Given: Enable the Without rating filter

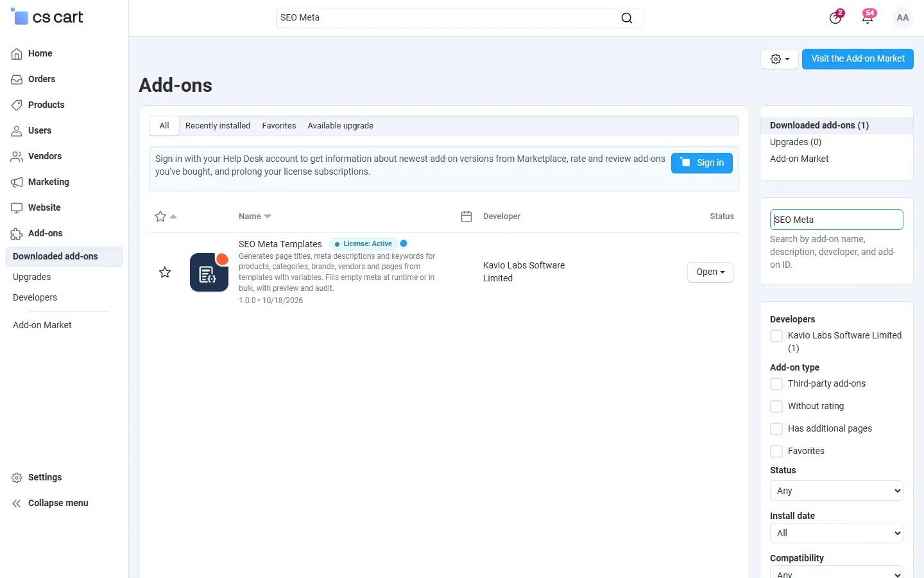Looking at the screenshot, I should pos(776,407).
